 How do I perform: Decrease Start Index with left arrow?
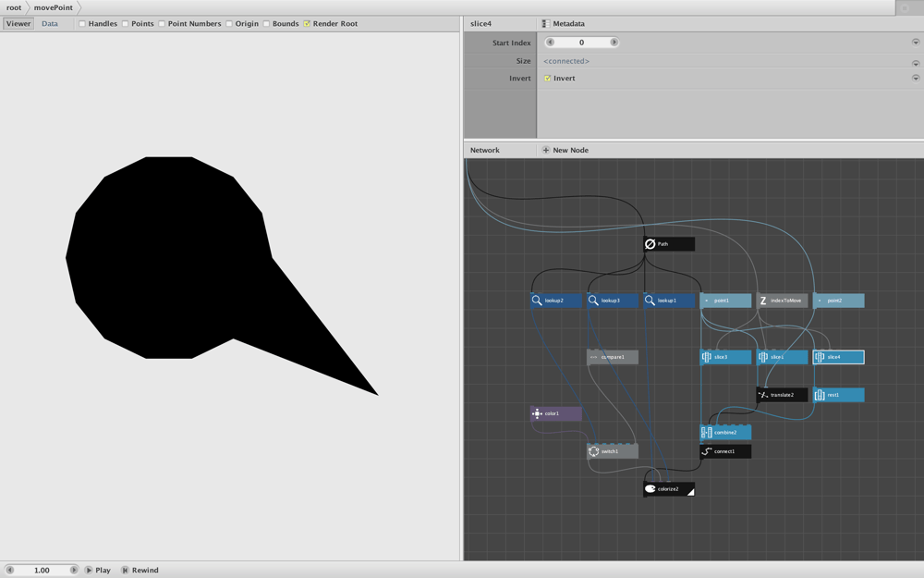[550, 43]
